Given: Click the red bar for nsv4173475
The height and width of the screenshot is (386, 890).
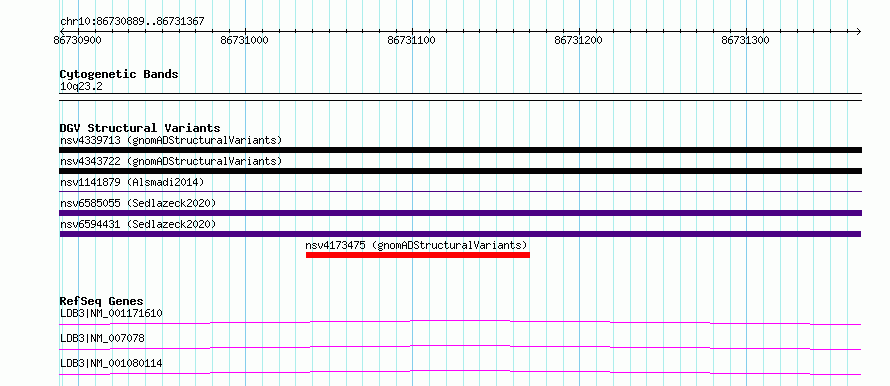Looking at the screenshot, I should coord(418,255).
